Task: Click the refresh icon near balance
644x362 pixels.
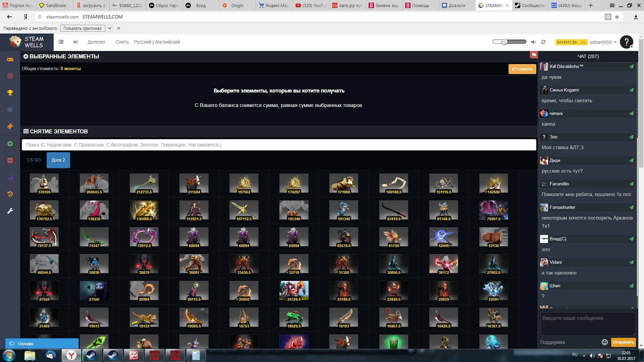Action: pyautogui.click(x=543, y=42)
